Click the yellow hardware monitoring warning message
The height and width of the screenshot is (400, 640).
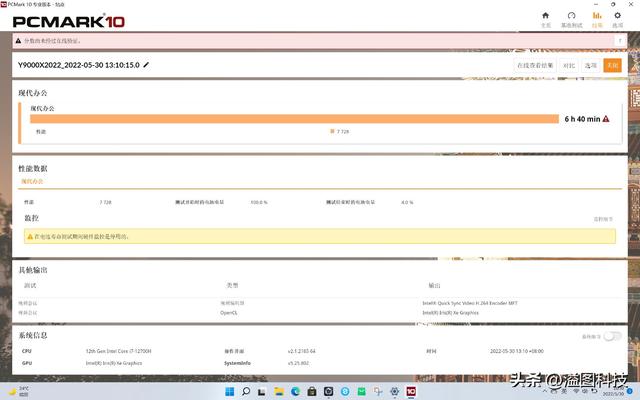[x=320, y=236]
